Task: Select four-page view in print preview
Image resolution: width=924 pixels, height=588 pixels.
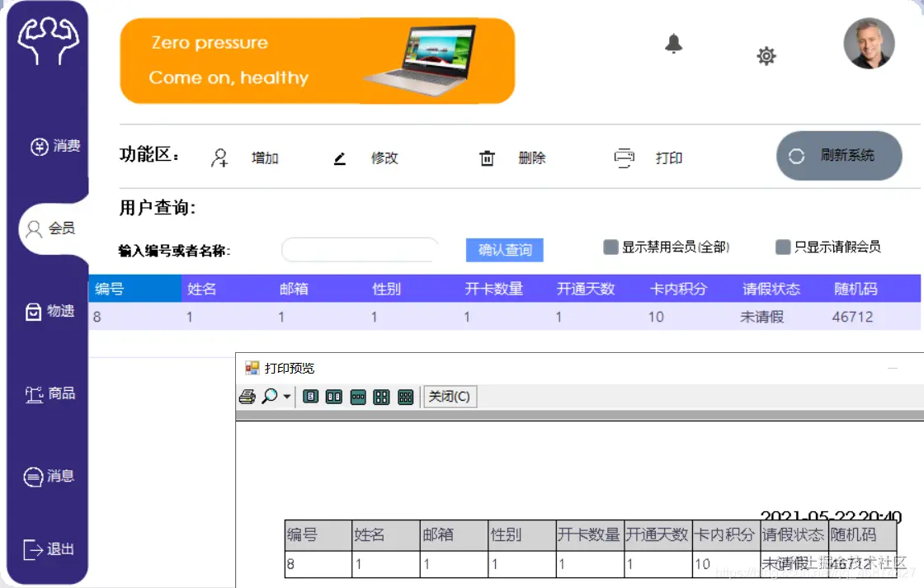Action: click(381, 397)
